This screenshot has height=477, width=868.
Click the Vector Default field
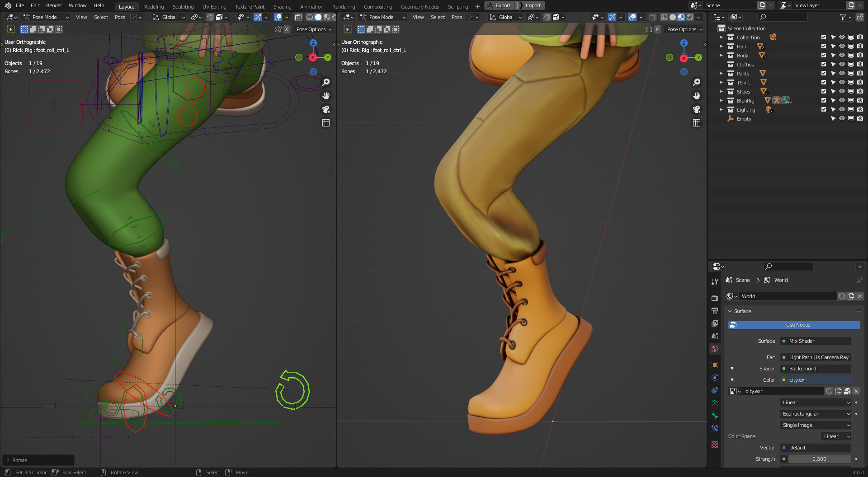click(x=816, y=448)
